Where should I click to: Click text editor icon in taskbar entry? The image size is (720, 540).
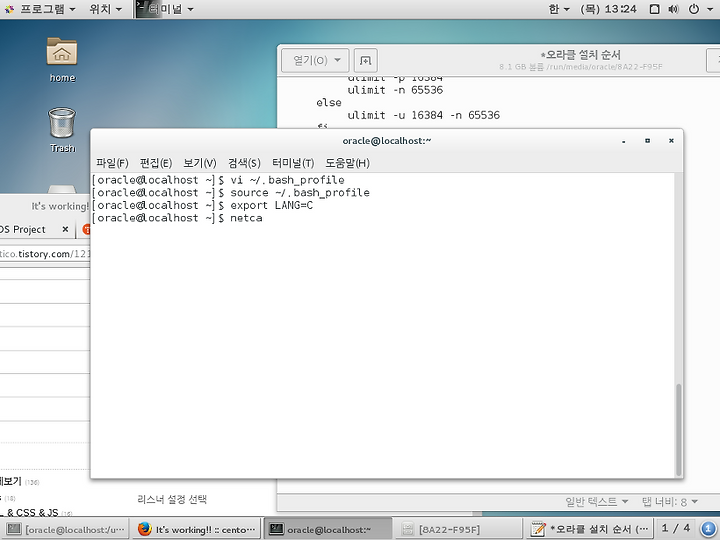[x=538, y=529]
